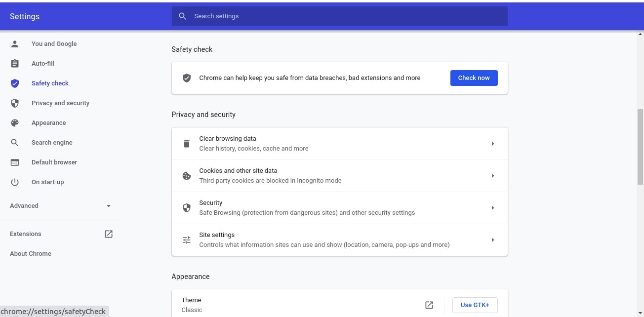Viewport: 644px width, 317px height.
Task: Click the browser window icon beside Default browser
Action: pos(15,162)
